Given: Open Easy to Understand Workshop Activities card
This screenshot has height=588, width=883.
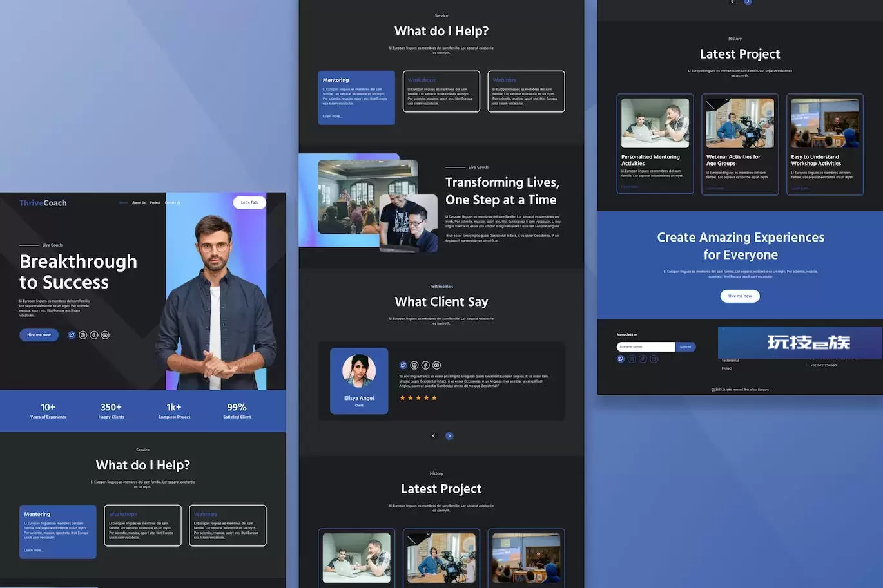Looking at the screenshot, I should 825,144.
